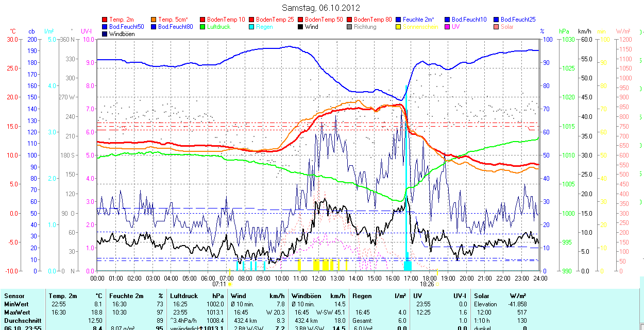Click the yellow Sonnenschein legend square
This screenshot has width=644, height=330.
pos(399,27)
